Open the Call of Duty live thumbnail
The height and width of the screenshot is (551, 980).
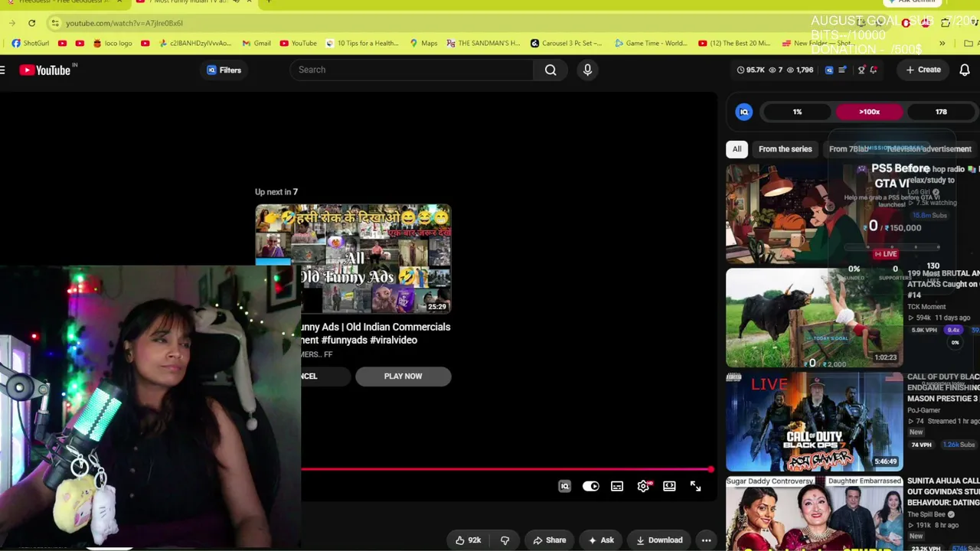coord(815,422)
